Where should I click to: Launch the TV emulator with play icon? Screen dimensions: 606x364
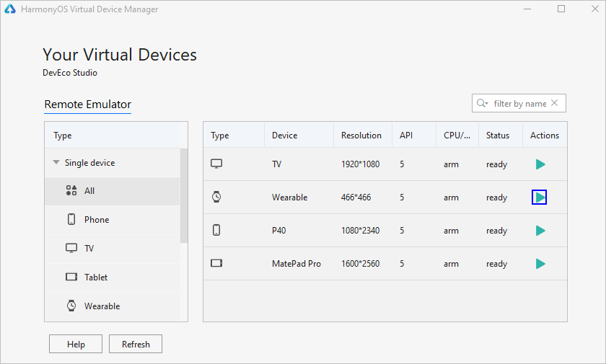coord(540,164)
